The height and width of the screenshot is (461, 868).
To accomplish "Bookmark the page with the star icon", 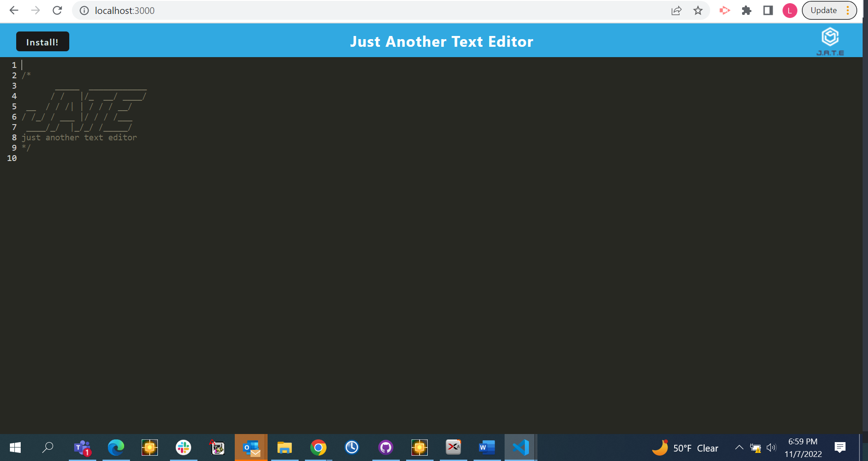I will pos(698,10).
